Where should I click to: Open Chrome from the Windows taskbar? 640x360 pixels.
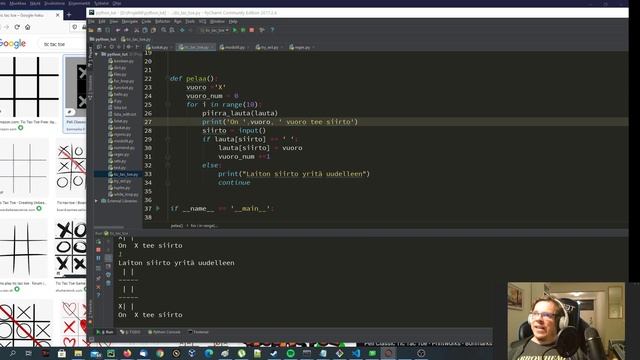(160, 353)
